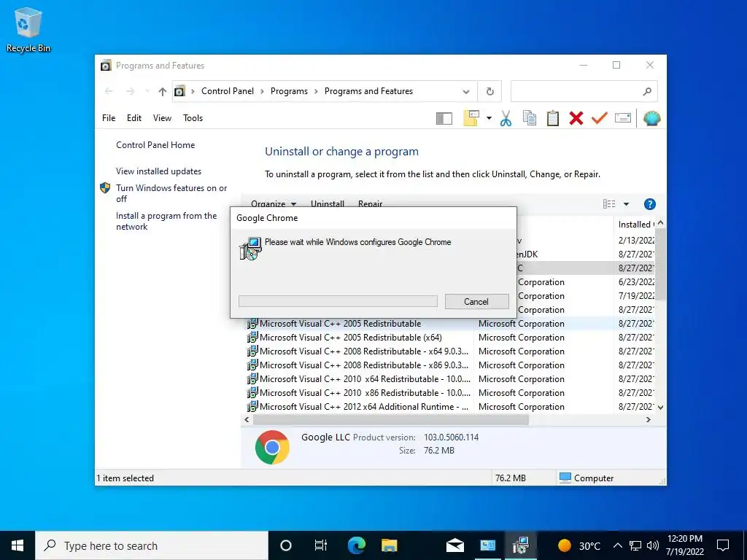Open Turn Windows features on or off
747x560 pixels.
point(171,193)
